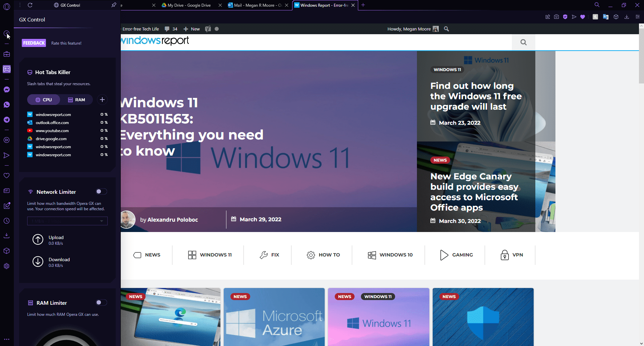Open the NEWS category menu item
The image size is (644, 346).
click(147, 255)
